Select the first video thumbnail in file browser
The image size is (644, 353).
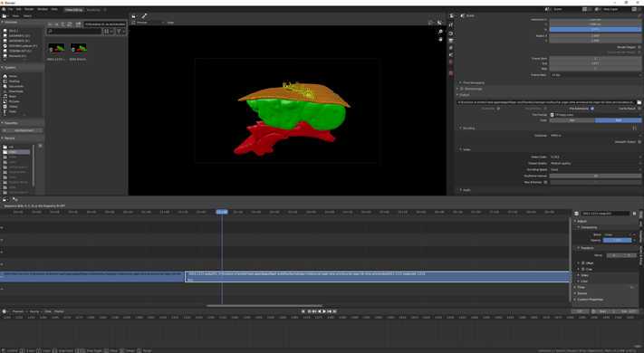pyautogui.click(x=56, y=49)
